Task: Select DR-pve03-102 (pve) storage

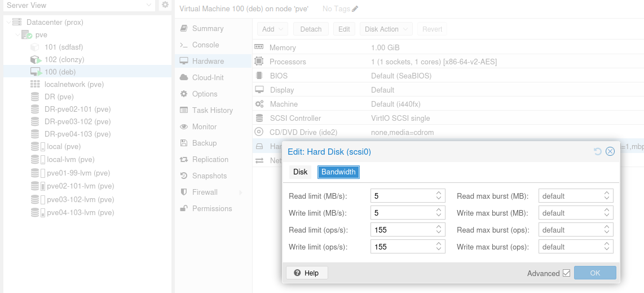Action: [x=78, y=121]
